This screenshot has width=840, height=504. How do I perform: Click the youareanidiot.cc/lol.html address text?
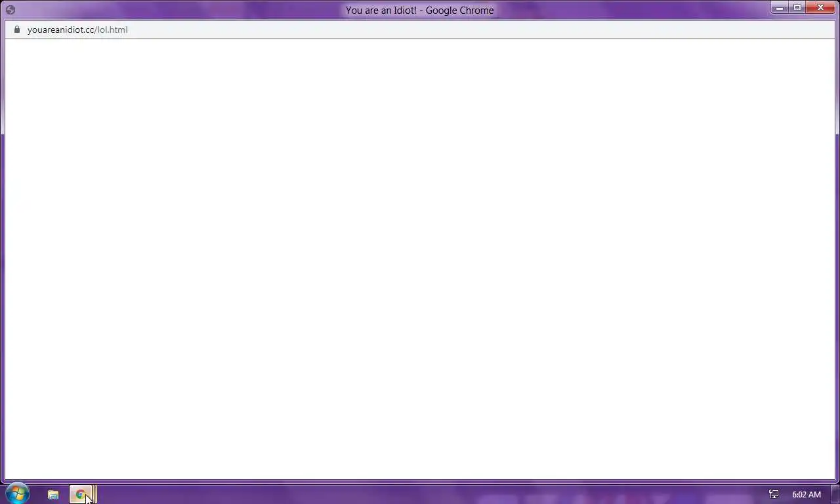(77, 30)
